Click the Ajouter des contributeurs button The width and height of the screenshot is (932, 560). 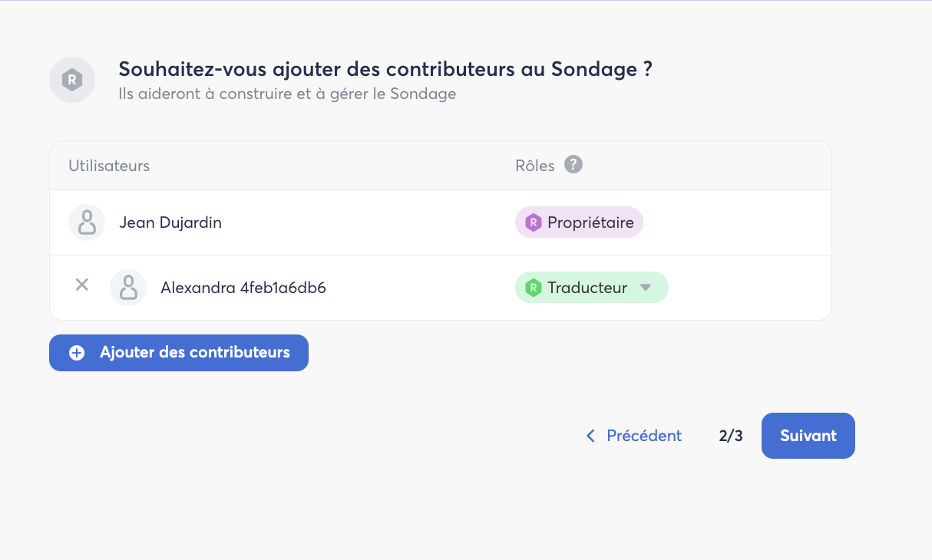click(x=179, y=353)
